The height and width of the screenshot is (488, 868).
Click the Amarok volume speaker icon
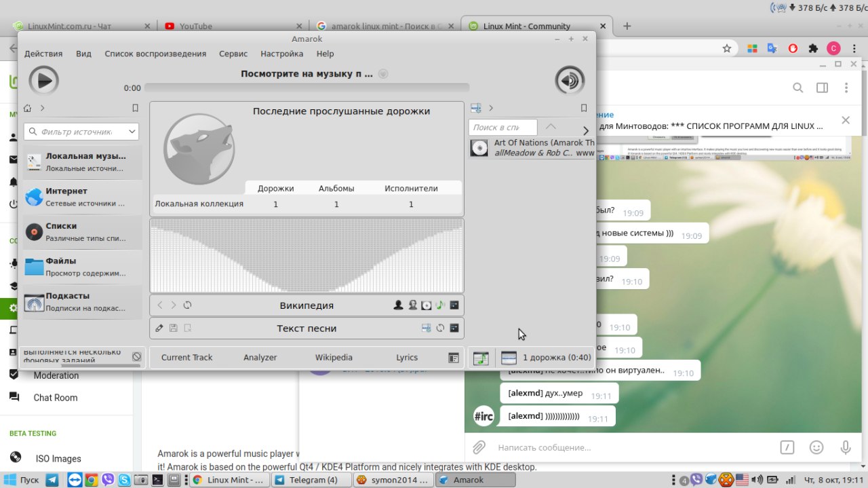click(x=570, y=81)
